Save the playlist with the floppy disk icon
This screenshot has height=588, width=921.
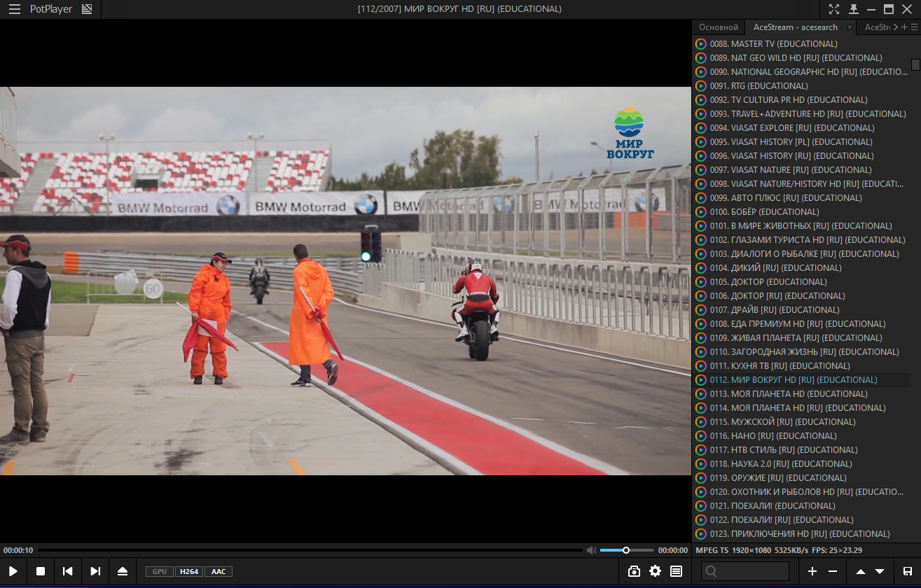tap(908, 571)
